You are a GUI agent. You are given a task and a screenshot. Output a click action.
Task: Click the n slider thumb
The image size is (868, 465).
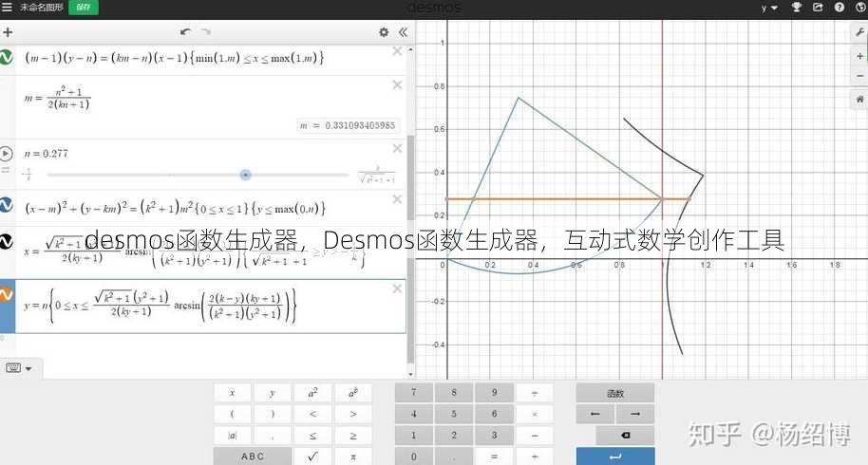point(246,175)
